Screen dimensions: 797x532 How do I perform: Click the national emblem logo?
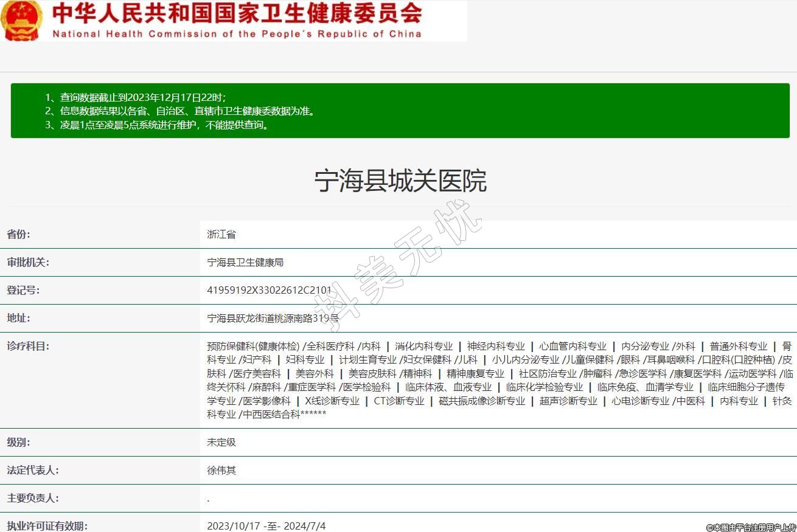(x=22, y=20)
